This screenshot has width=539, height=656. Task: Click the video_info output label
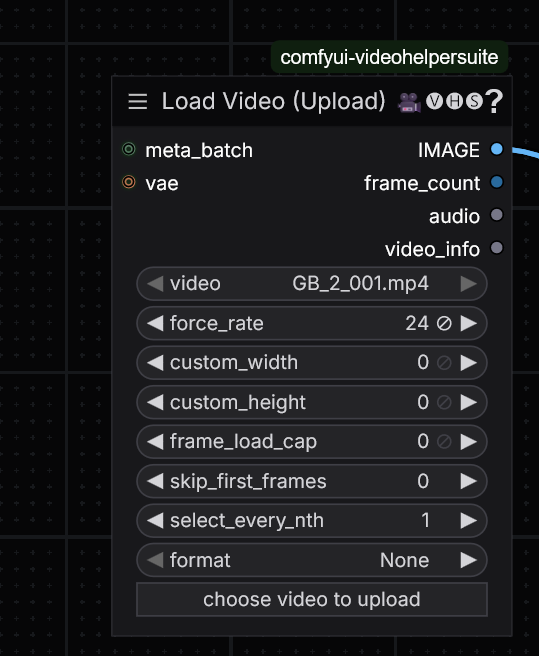432,250
